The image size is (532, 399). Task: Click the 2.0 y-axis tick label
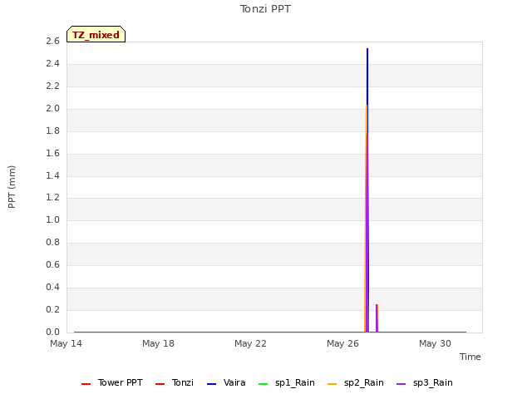point(52,108)
